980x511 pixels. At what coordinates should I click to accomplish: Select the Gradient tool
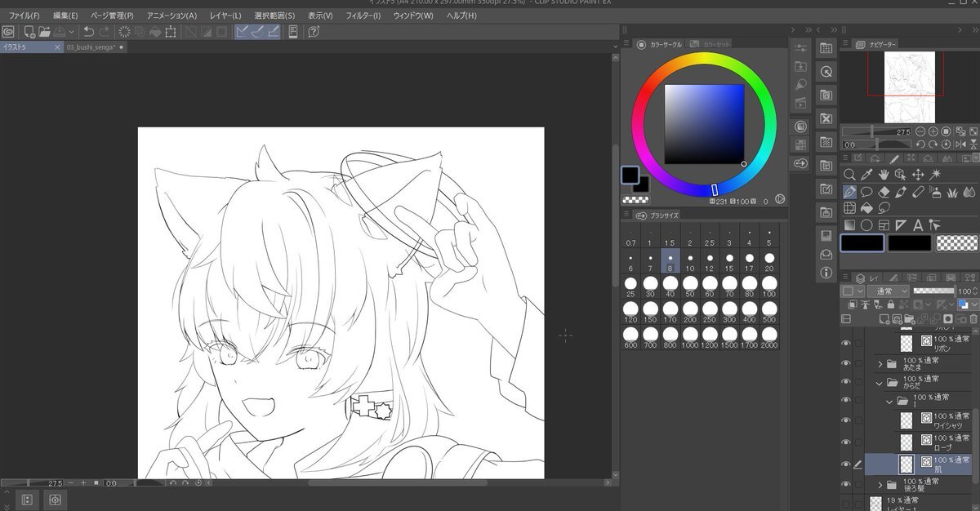point(849,225)
